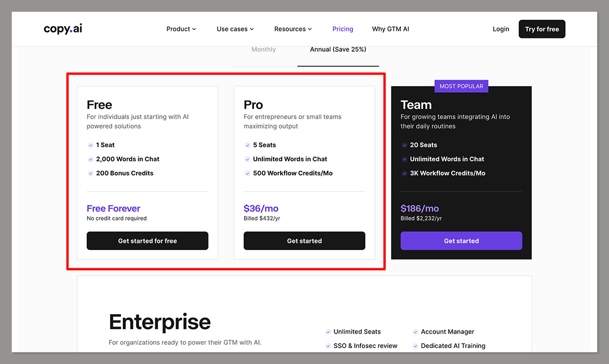Open the Resources dropdown
The height and width of the screenshot is (364, 609).
293,29
